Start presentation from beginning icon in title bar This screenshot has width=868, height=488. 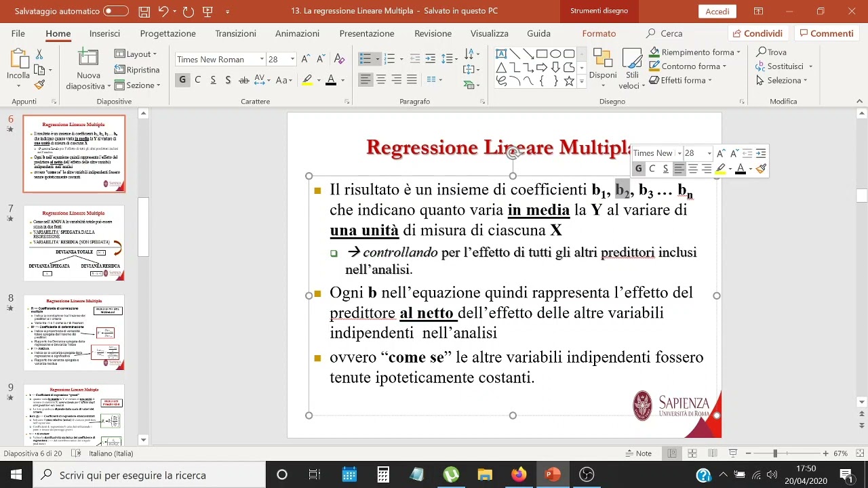pos(208,12)
